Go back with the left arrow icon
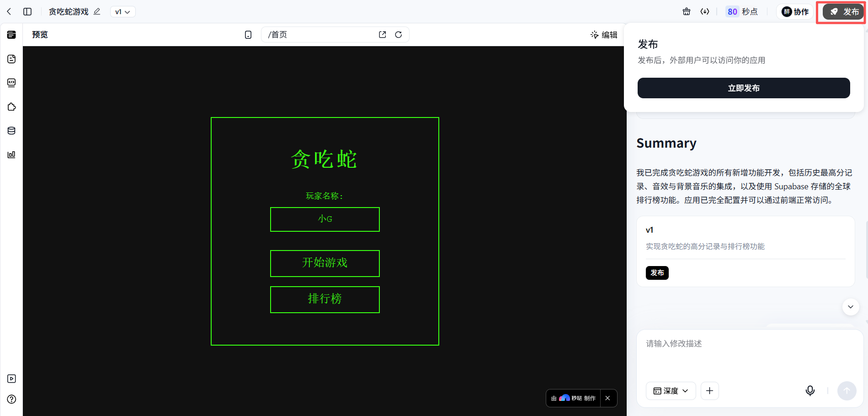This screenshot has width=868, height=416. [9, 11]
